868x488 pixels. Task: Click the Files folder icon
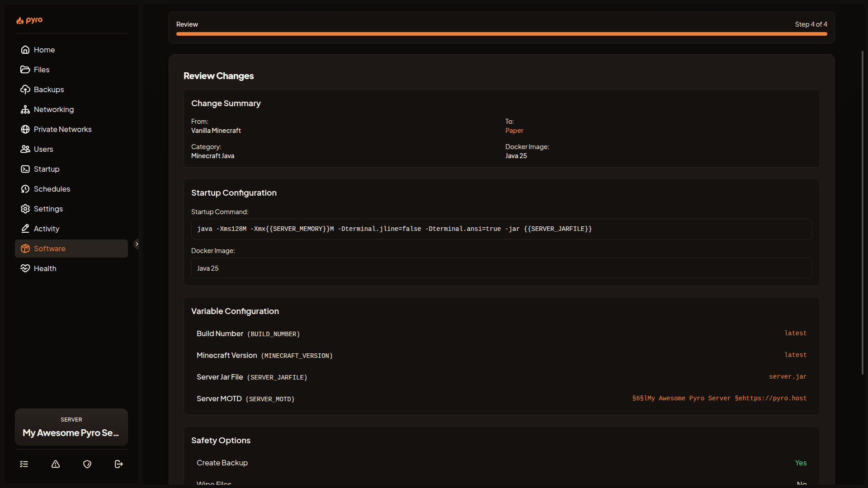click(25, 70)
